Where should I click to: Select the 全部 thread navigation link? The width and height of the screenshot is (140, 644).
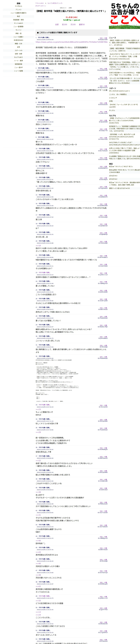57,24
